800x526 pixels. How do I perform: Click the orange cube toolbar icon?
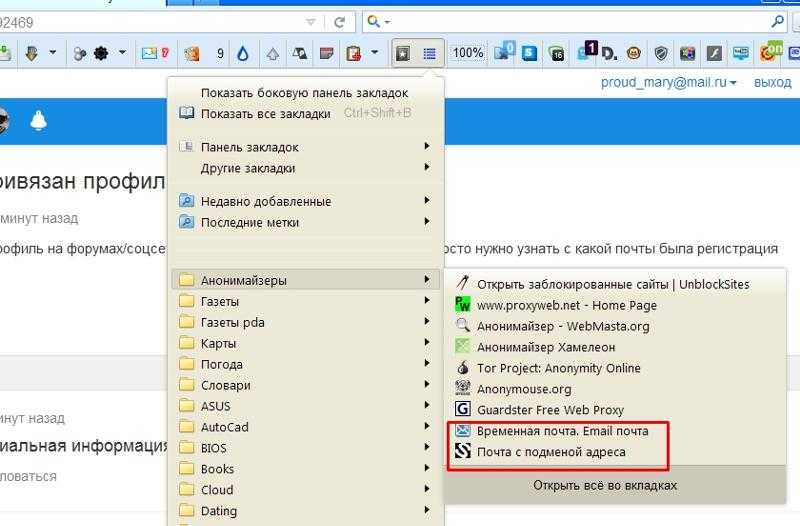tap(192, 53)
